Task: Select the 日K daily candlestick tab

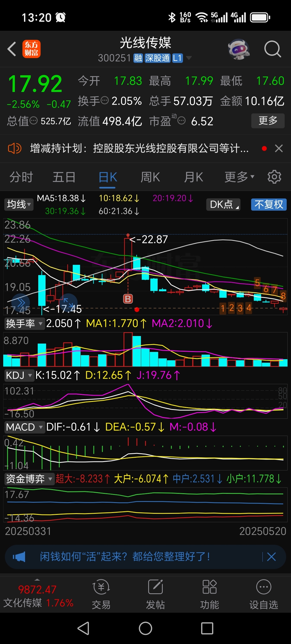Action: [x=108, y=177]
